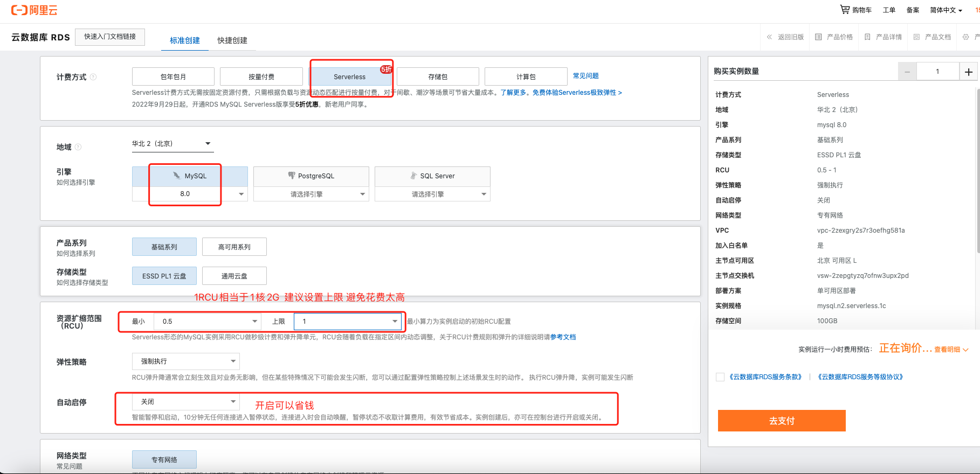Image resolution: width=980 pixels, height=474 pixels.
Task: Click the back arrow icon for 返回旧版
Action: click(x=769, y=37)
